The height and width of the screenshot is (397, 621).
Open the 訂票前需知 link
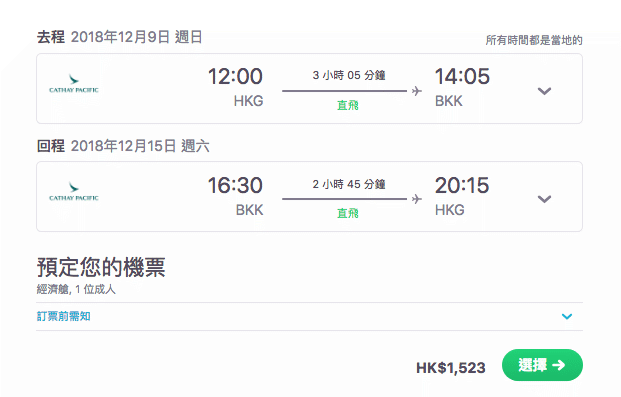[64, 316]
